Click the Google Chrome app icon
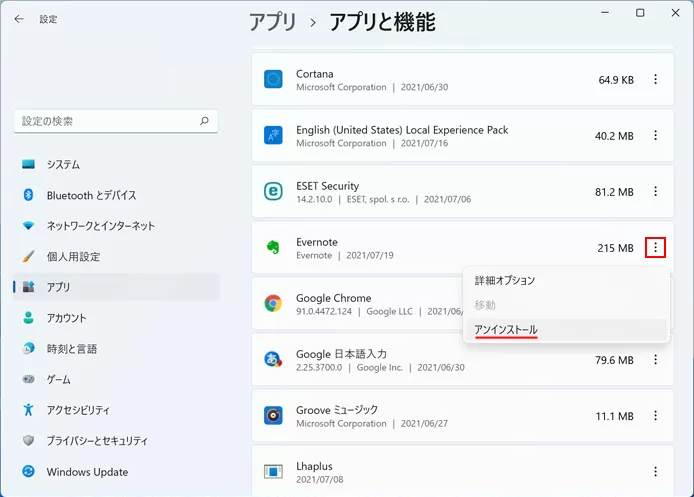Image resolution: width=694 pixels, height=497 pixels. tap(273, 304)
